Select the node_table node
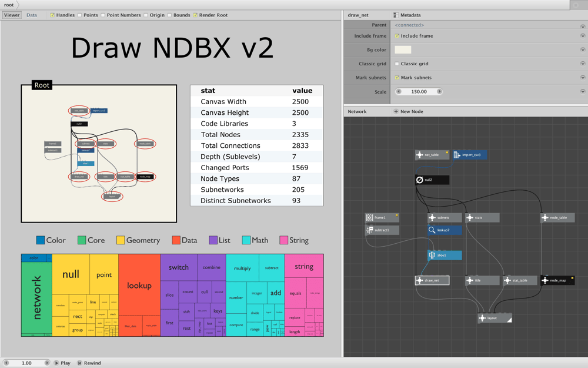This screenshot has width=588, height=368. point(557,217)
